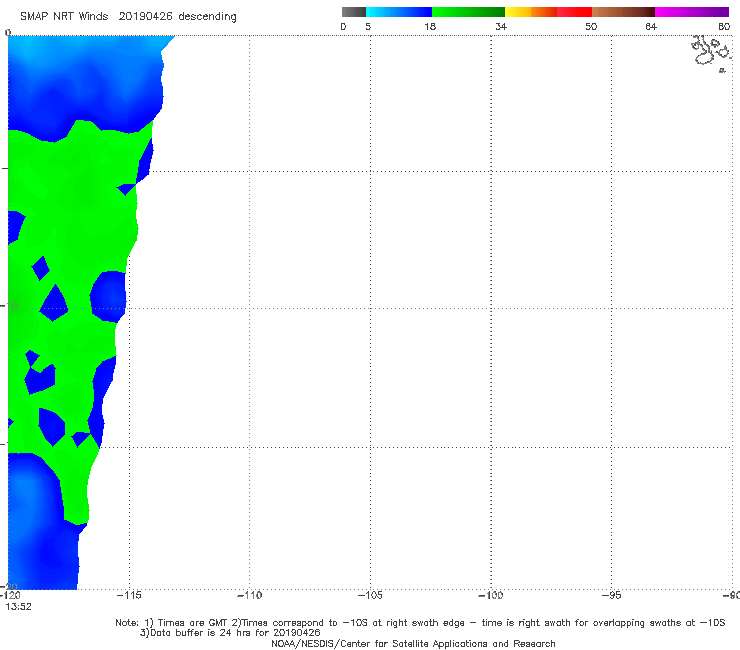Click the '-115' longitude axis label

[x=129, y=595]
